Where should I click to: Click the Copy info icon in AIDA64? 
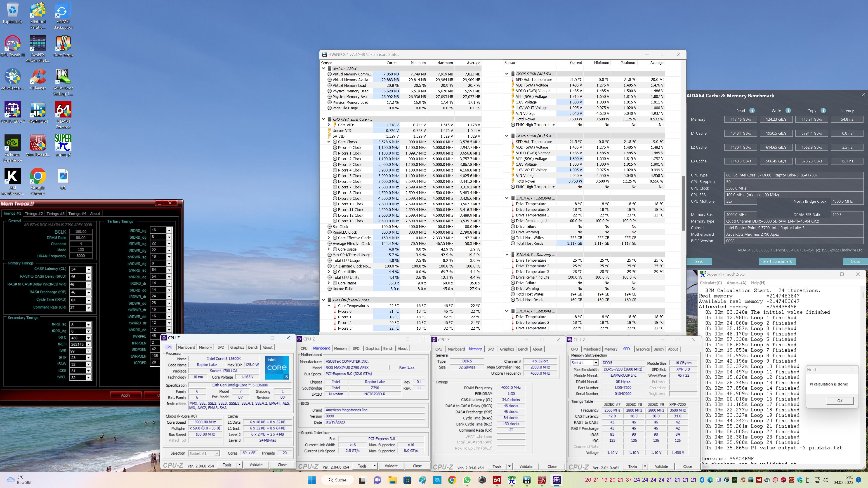[823, 110]
